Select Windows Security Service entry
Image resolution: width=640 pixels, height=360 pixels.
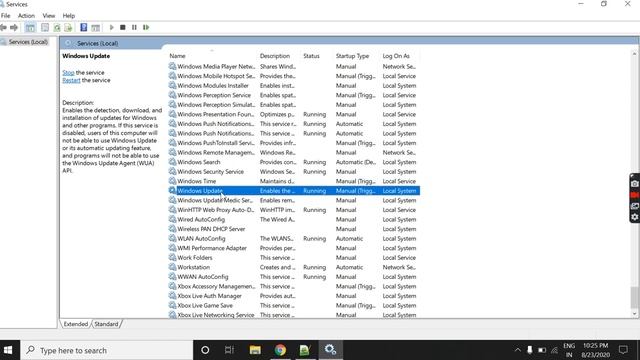(x=294, y=171)
